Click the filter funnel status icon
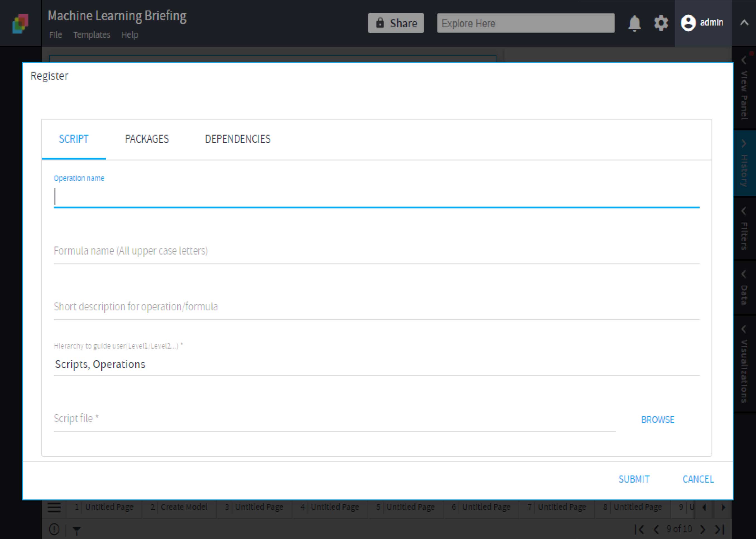 point(77,530)
